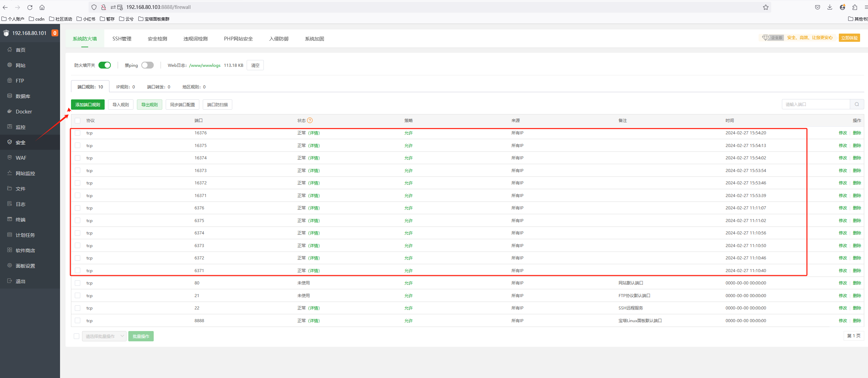Open the 监控 sidebar item

30,127
